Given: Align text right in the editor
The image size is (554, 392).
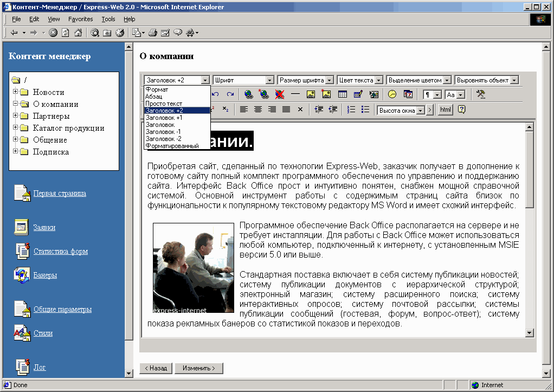Looking at the screenshot, I should pos(272,110).
